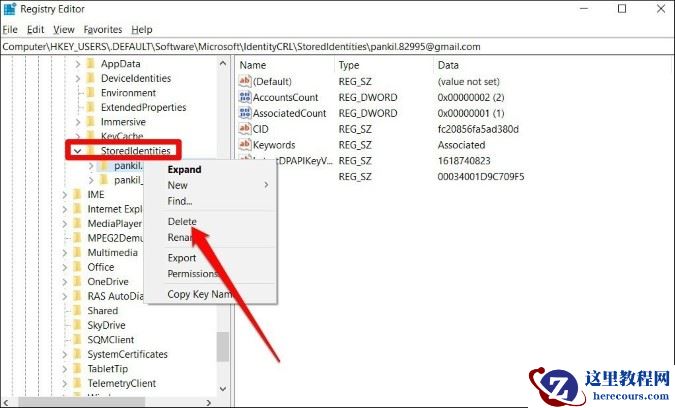The height and width of the screenshot is (408, 675).
Task: Click the AppData folder icon
Action: click(90, 64)
